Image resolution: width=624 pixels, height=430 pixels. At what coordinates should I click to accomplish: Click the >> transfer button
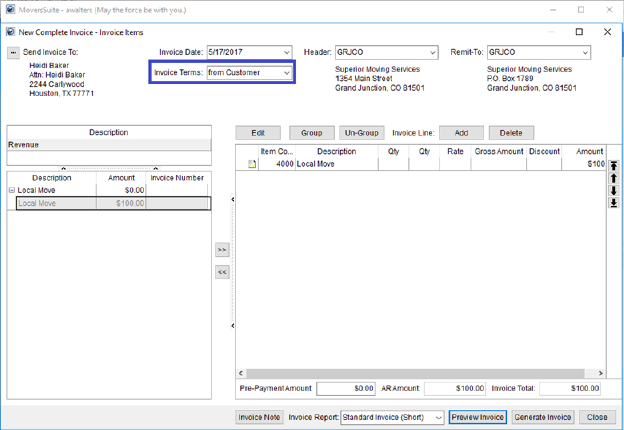pos(222,250)
